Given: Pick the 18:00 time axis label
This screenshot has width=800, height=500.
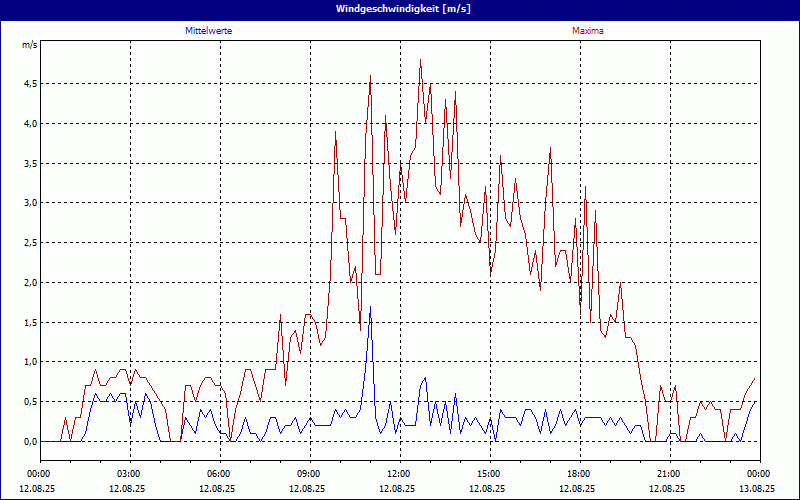Looking at the screenshot, I should pos(579,473).
